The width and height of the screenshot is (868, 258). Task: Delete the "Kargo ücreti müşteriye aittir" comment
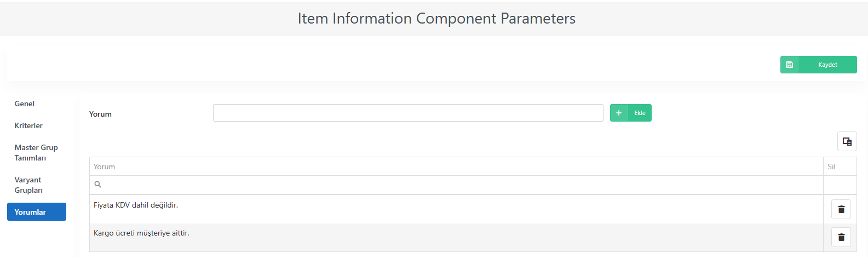[x=841, y=237]
